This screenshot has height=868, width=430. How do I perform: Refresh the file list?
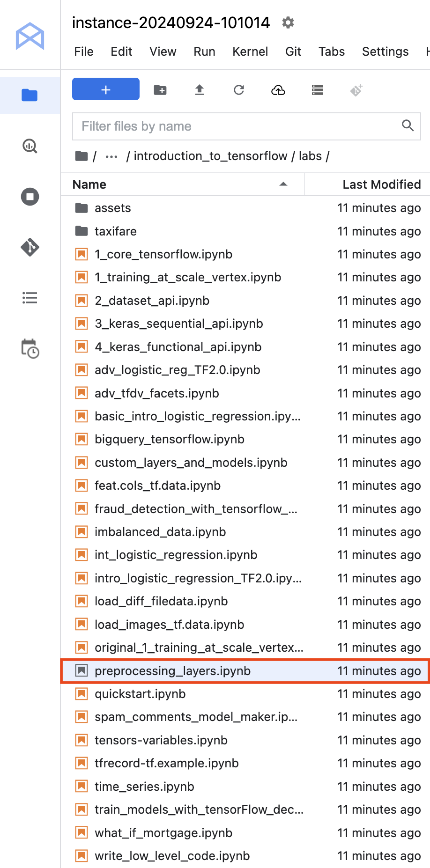coord(239,90)
